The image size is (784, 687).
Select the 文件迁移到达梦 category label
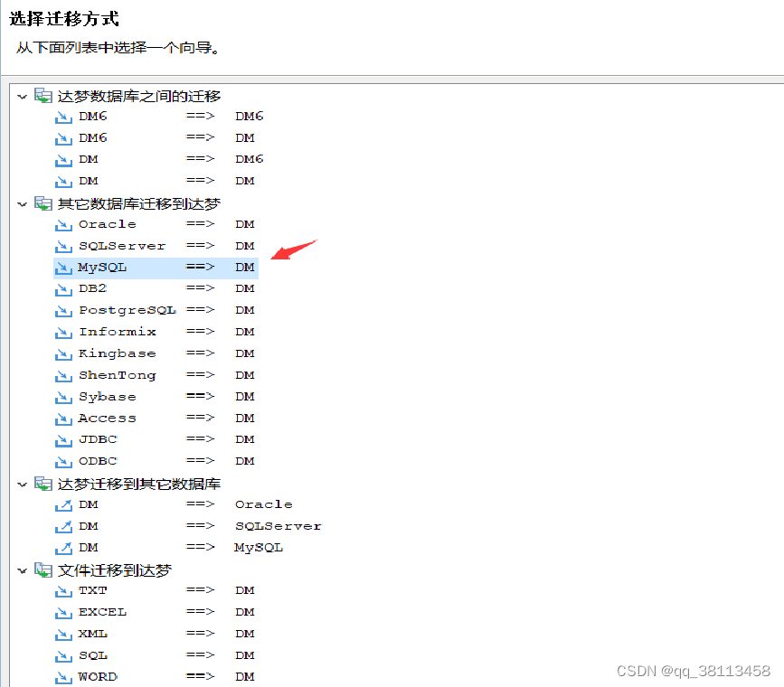pos(115,570)
